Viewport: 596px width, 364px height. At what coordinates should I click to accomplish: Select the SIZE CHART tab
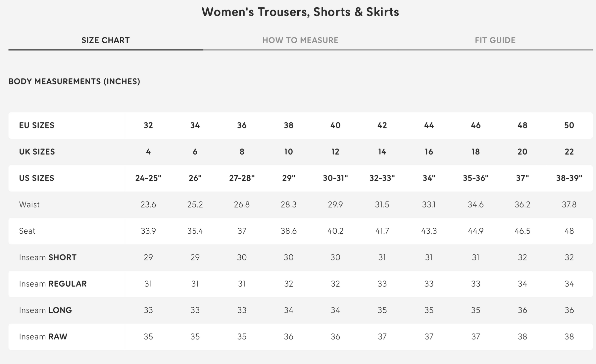[x=106, y=40]
